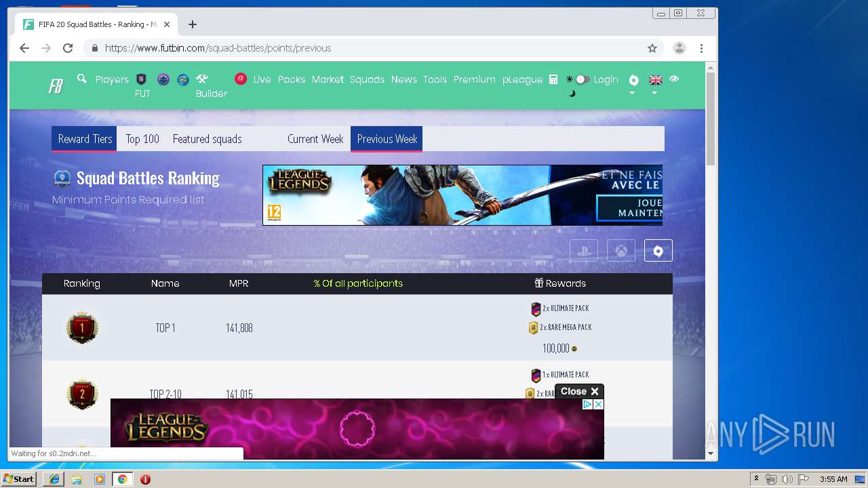The image size is (868, 488).
Task: Click the red Live circle icon
Action: tap(241, 79)
